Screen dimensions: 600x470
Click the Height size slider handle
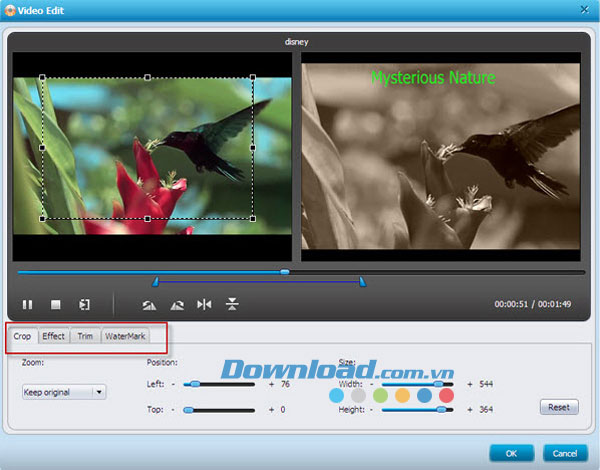pos(441,410)
